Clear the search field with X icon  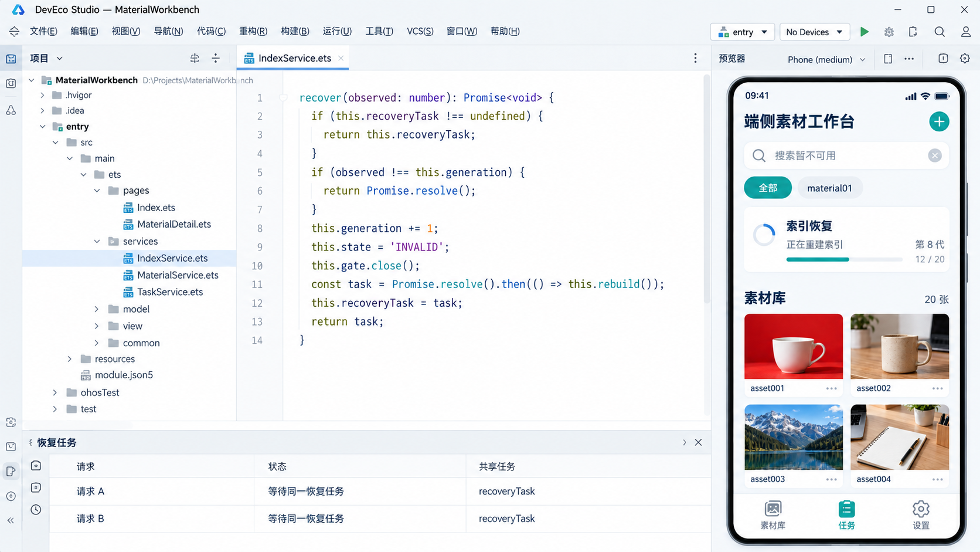click(x=935, y=155)
